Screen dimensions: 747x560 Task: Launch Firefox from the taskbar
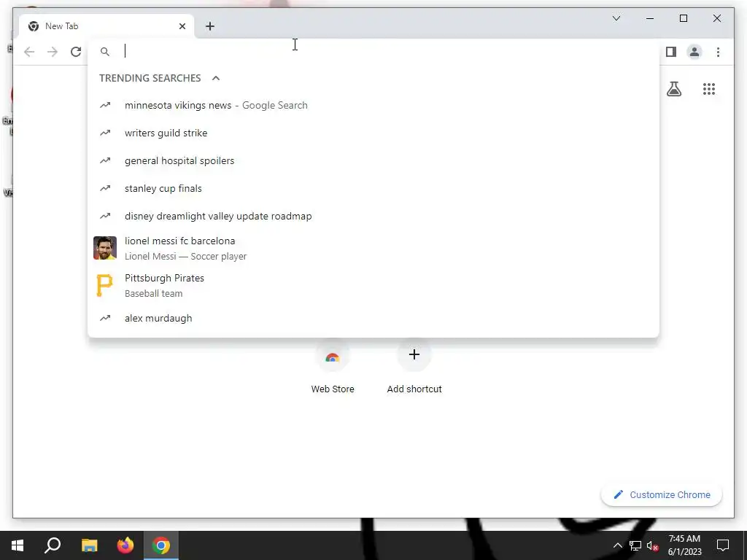coord(125,545)
